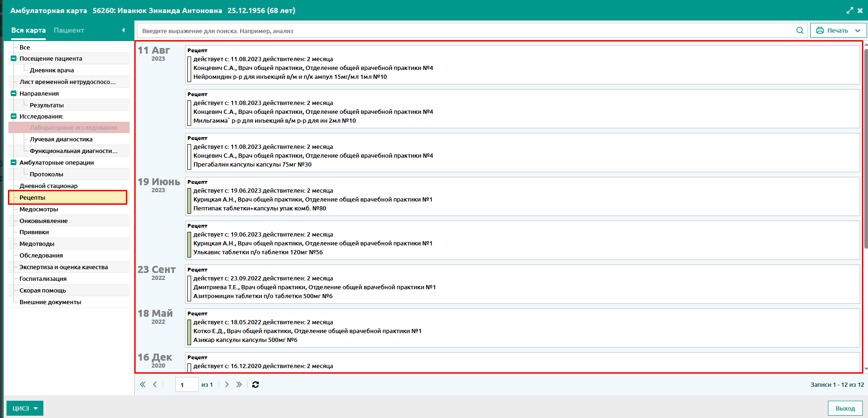Collapse the left sidebar arrow
Viewport: 868px width, 418px height.
(x=123, y=30)
